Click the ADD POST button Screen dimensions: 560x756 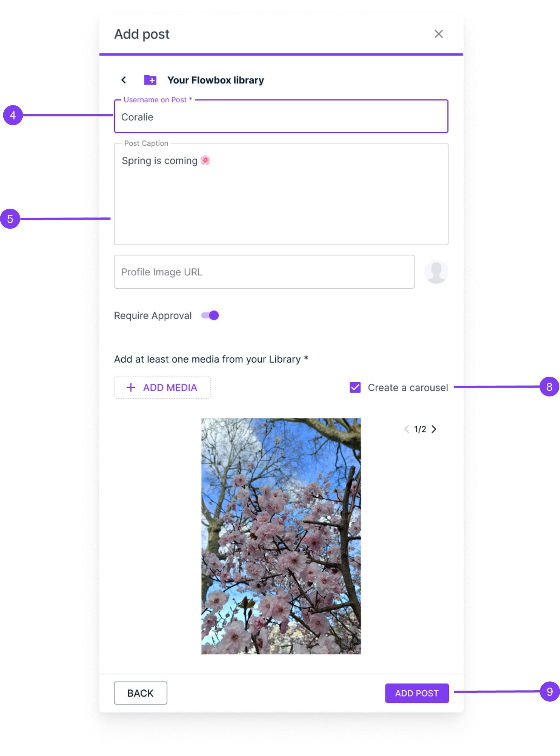coord(417,693)
